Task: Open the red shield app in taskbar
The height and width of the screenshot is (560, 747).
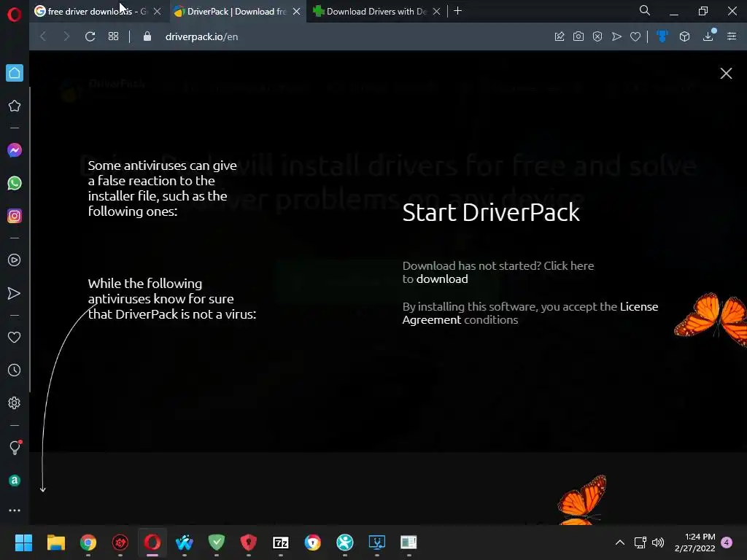Action: coord(248,542)
